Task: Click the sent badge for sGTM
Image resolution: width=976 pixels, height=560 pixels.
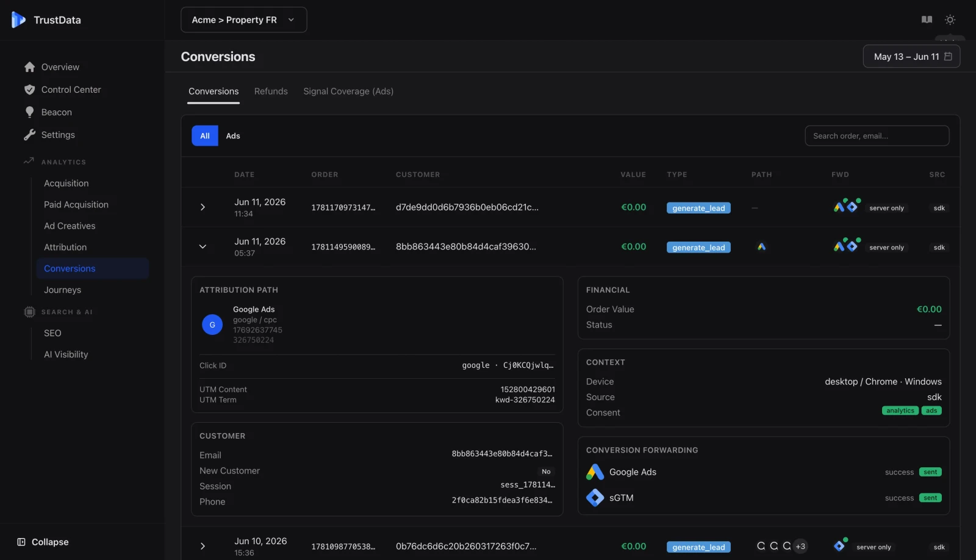Action: [x=930, y=498]
